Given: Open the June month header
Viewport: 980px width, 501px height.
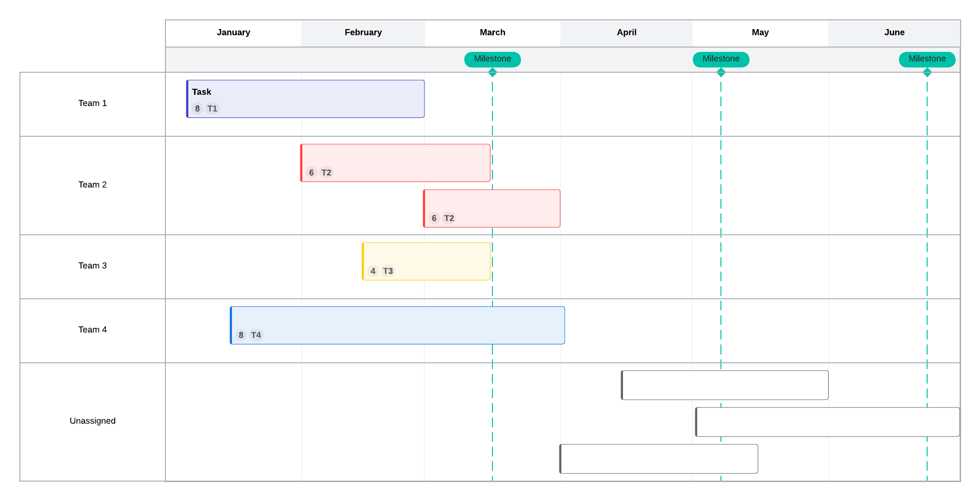Looking at the screenshot, I should coord(894,32).
